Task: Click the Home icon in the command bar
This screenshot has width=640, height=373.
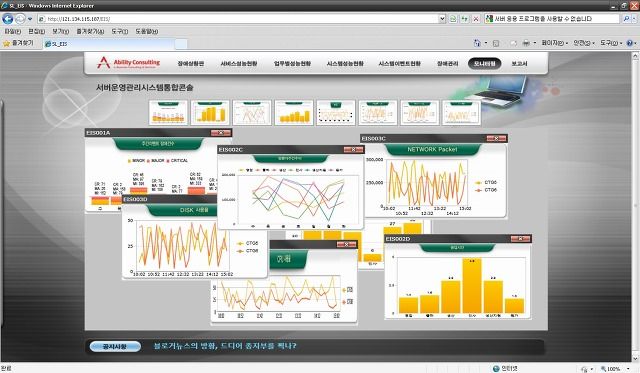Action: pos(477,43)
